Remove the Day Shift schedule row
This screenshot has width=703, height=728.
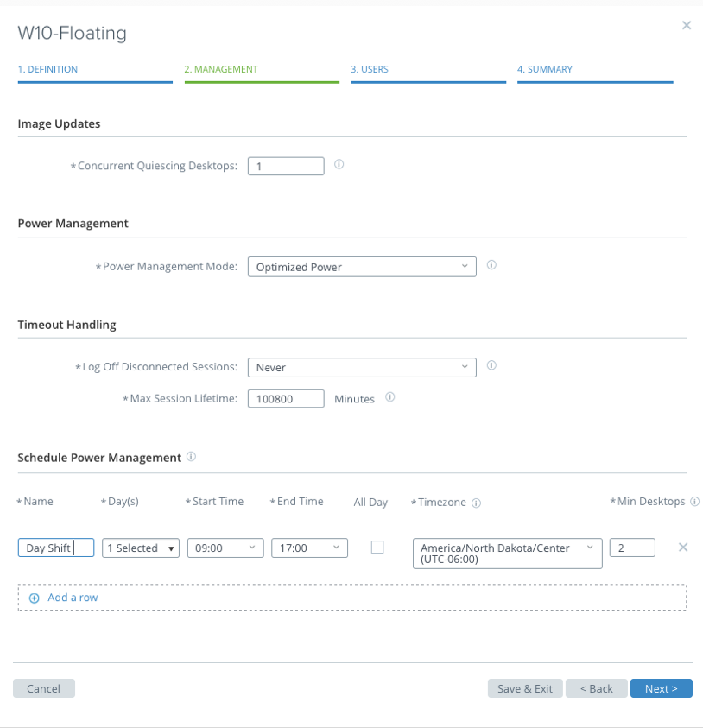[683, 548]
